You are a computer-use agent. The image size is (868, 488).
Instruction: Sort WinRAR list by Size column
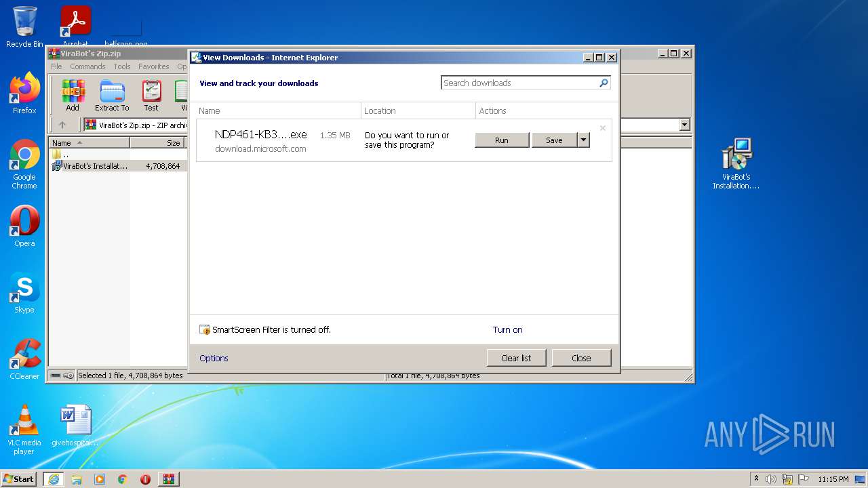point(158,143)
